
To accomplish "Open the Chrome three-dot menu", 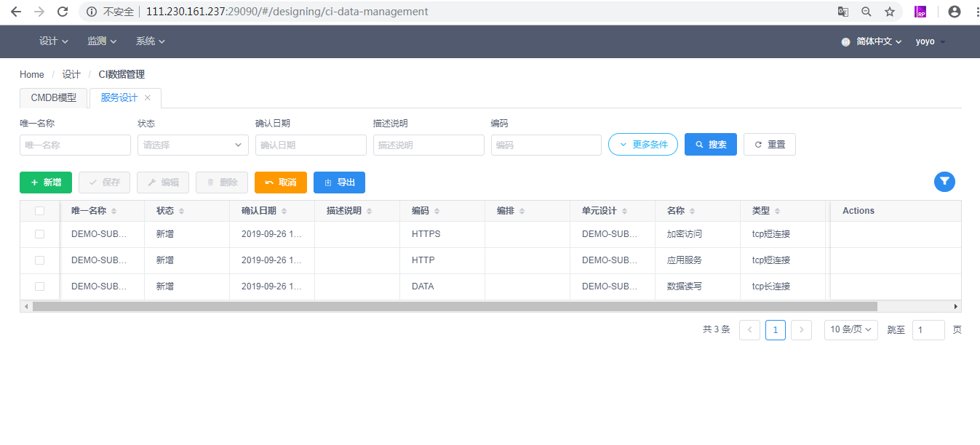I will pyautogui.click(x=976, y=12).
